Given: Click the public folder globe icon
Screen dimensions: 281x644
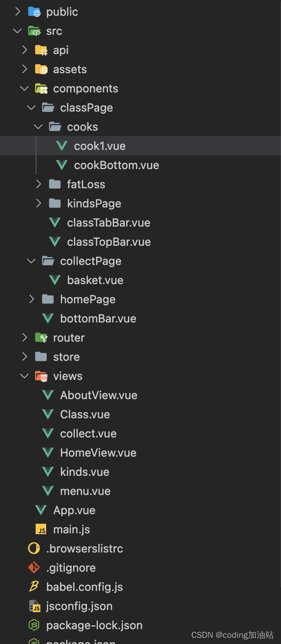Looking at the screenshot, I should pos(34,12).
